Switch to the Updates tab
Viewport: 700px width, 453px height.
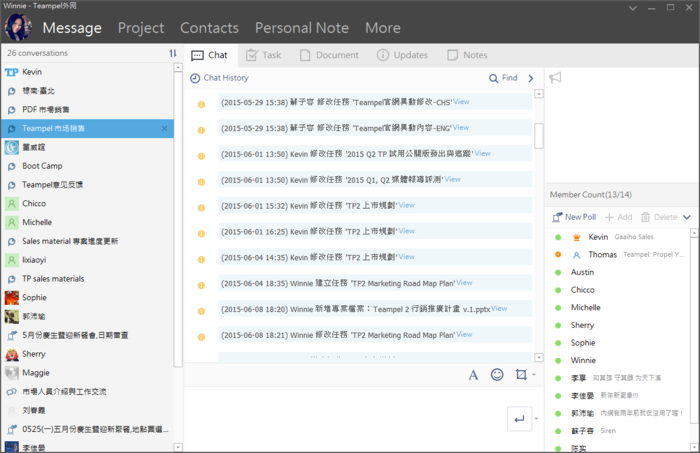coord(402,55)
